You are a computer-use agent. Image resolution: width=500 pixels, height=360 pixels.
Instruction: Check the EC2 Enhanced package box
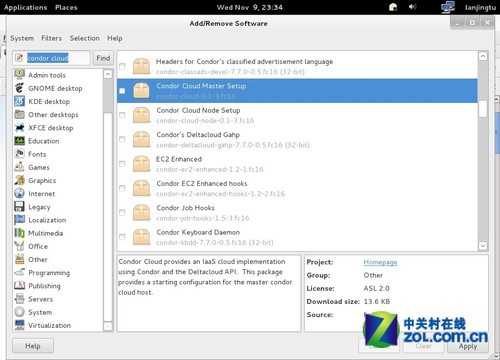pos(122,163)
